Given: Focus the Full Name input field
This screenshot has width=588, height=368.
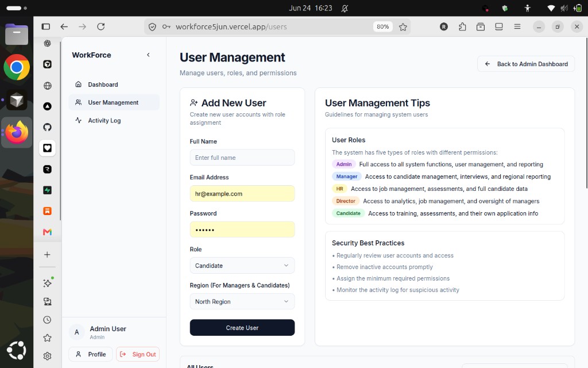Looking at the screenshot, I should point(242,158).
